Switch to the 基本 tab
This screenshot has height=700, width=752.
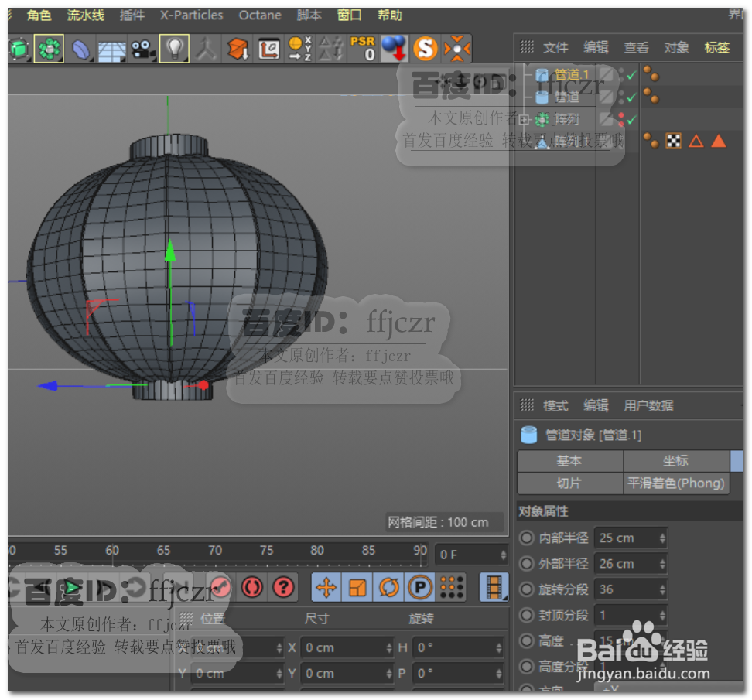tap(569, 461)
